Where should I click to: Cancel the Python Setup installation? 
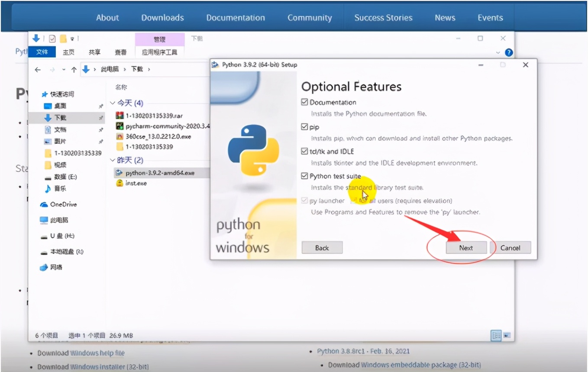510,248
